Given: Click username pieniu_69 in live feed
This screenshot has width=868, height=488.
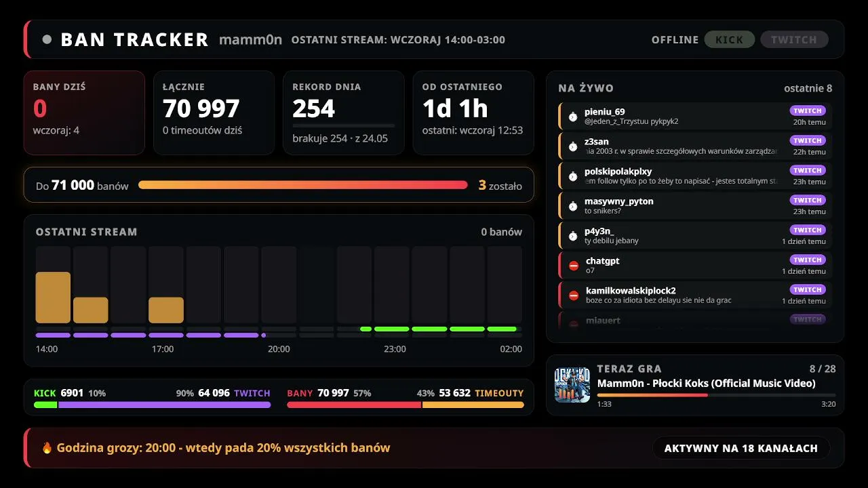Looking at the screenshot, I should [605, 112].
